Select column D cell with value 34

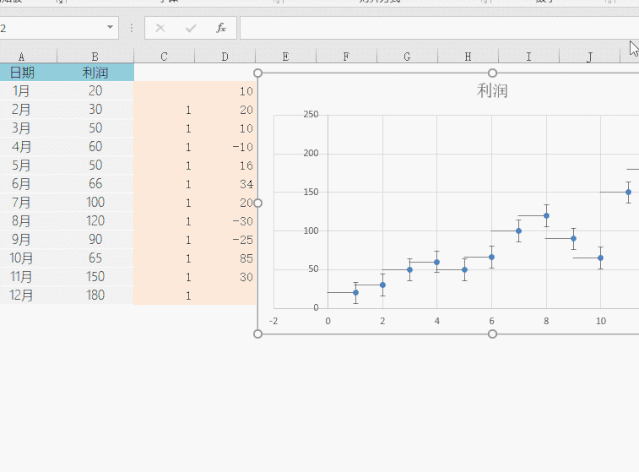click(225, 184)
